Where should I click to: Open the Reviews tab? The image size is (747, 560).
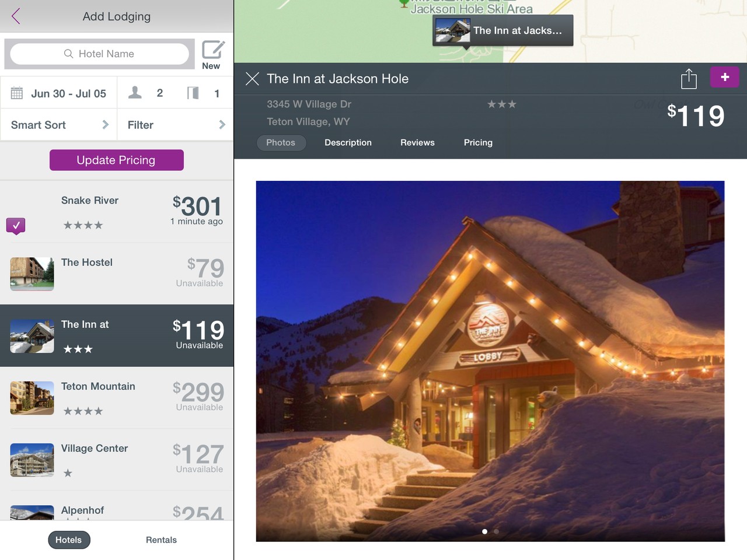[x=417, y=142]
